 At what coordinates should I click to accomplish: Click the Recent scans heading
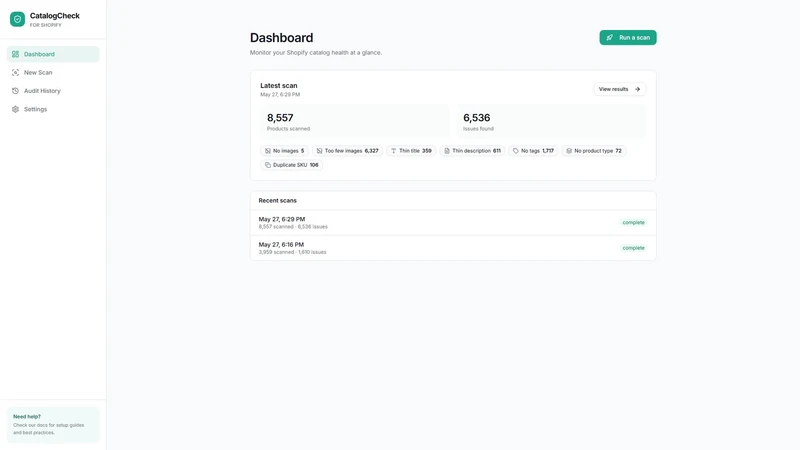click(278, 201)
